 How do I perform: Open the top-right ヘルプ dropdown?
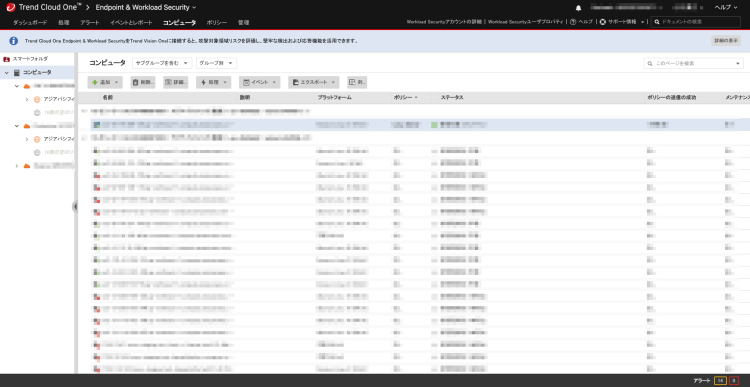coord(726,8)
